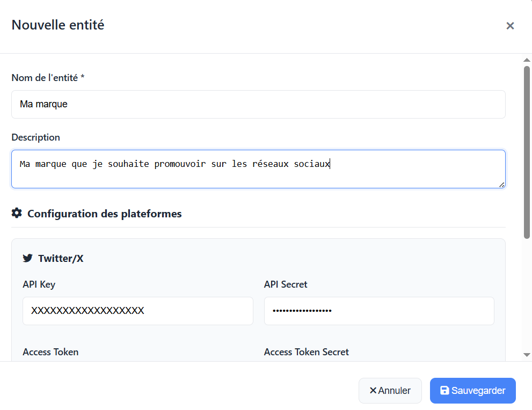Click the API Key label
The image size is (532, 410).
tap(39, 284)
